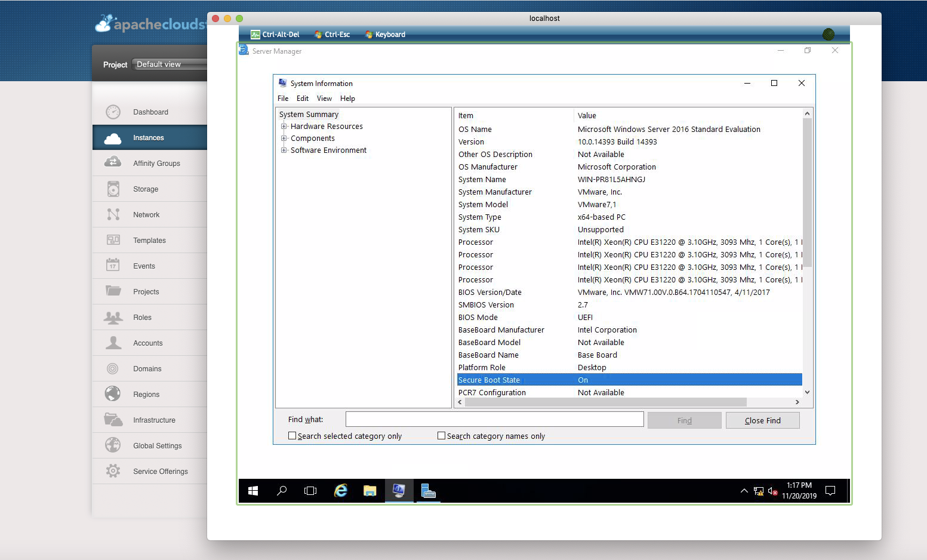This screenshot has width=927, height=560.
Task: Open taskbar Search magnifier
Action: coord(282,491)
